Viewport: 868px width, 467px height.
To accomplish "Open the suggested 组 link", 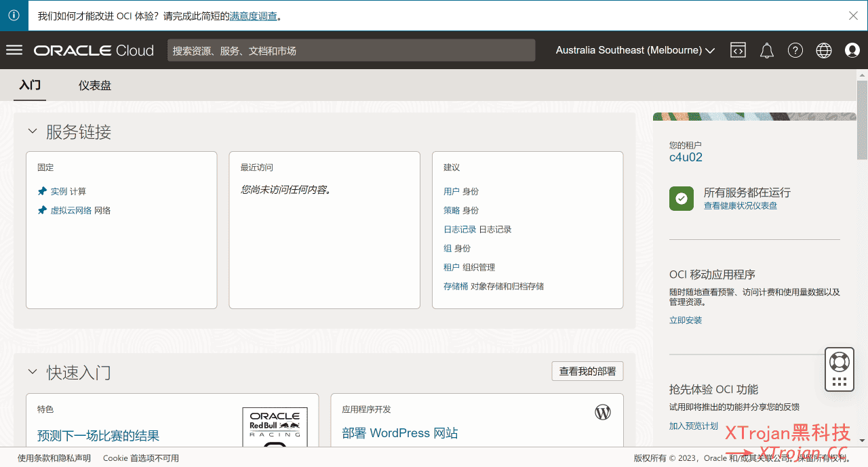I will point(448,248).
